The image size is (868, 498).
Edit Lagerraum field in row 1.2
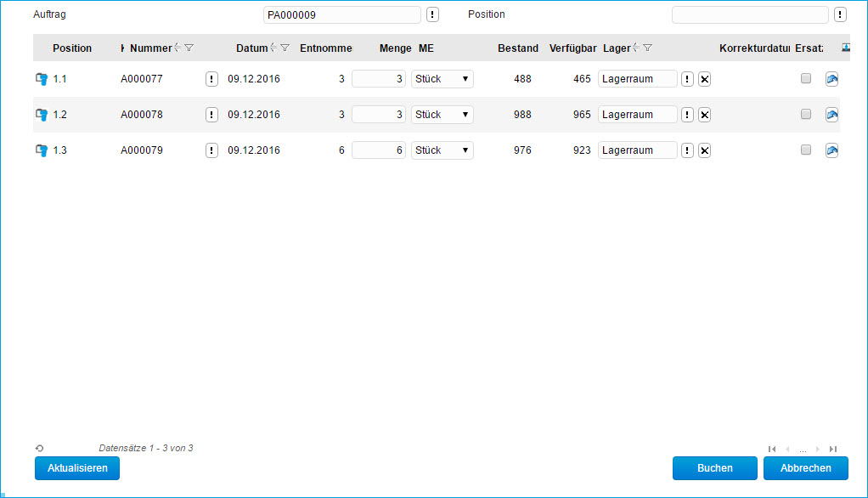(x=637, y=115)
